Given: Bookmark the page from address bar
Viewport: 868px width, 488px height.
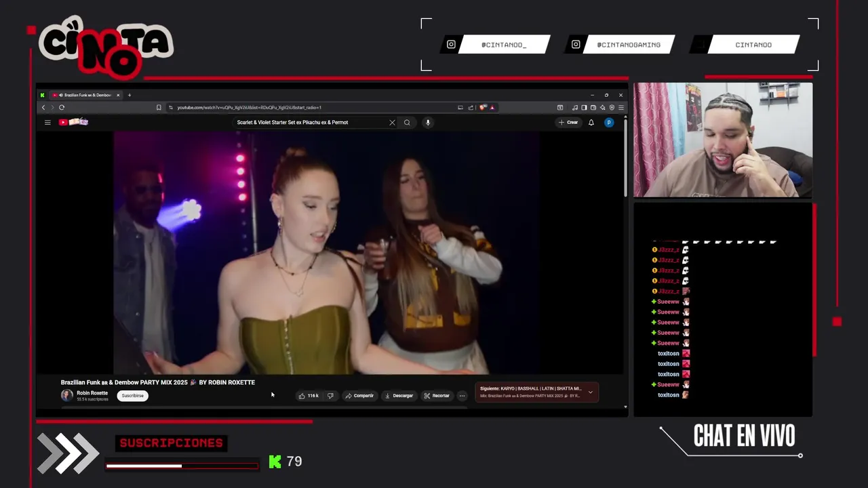Looking at the screenshot, I should pyautogui.click(x=159, y=107).
